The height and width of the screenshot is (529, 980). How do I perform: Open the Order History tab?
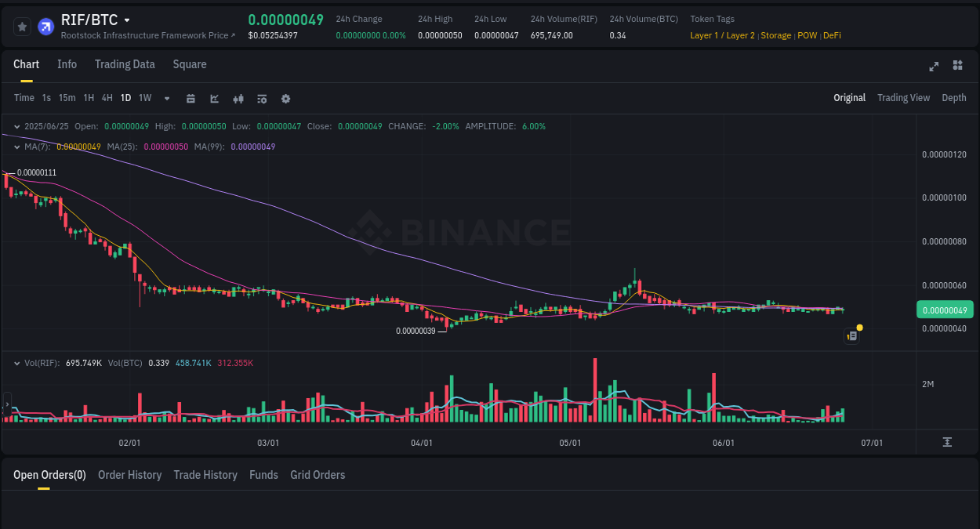[129, 475]
